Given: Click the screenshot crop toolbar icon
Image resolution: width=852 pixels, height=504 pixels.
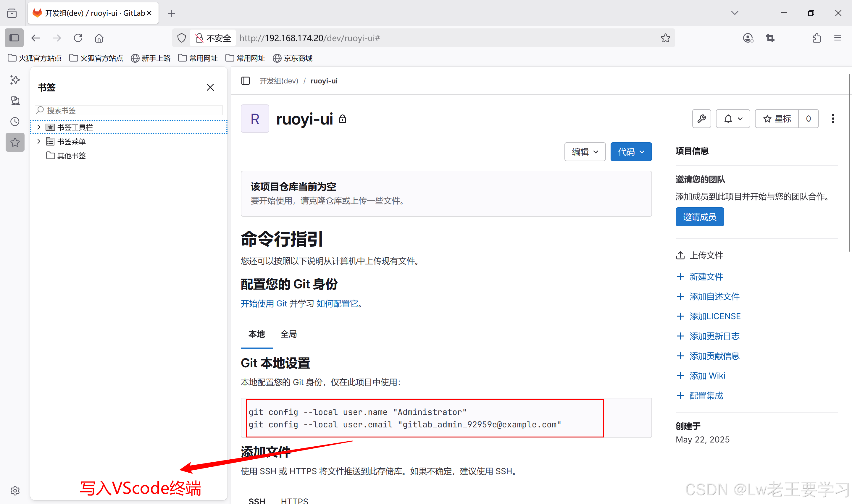Looking at the screenshot, I should [x=770, y=38].
